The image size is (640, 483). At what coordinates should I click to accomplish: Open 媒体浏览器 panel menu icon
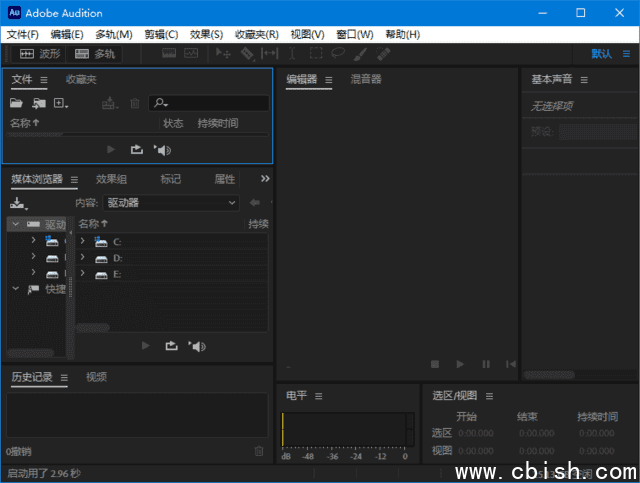(x=74, y=180)
